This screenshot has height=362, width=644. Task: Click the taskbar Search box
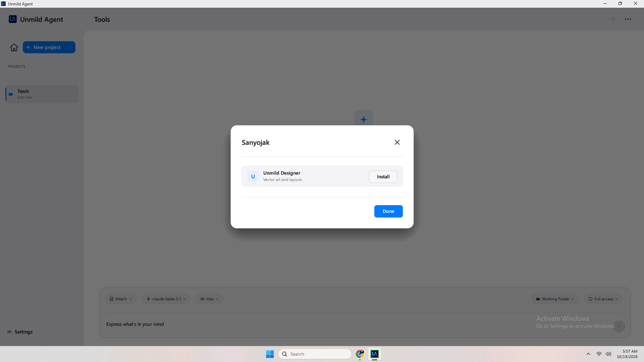[315, 354]
